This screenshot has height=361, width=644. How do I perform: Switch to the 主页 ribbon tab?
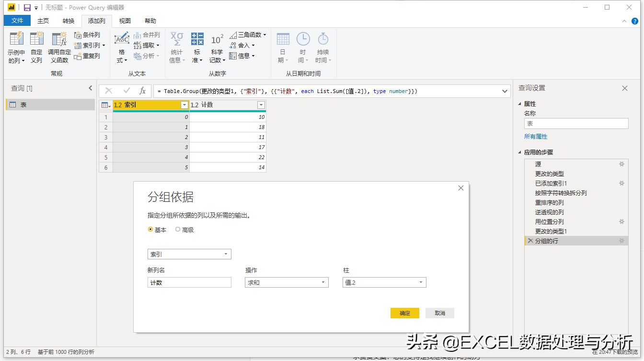(43, 21)
